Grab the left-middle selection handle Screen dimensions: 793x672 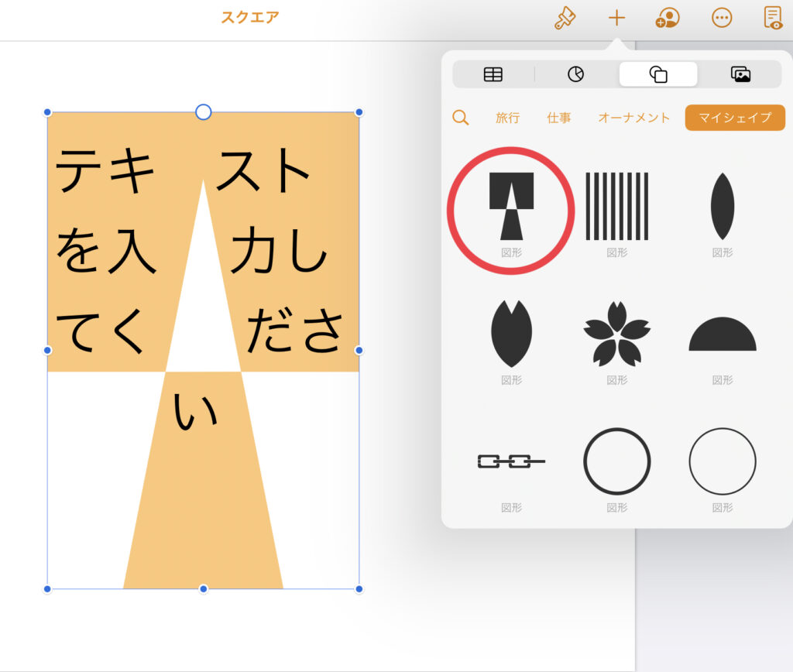coord(47,351)
